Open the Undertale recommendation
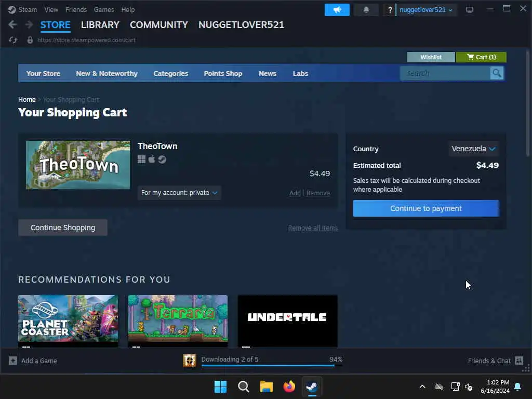 pyautogui.click(x=287, y=321)
